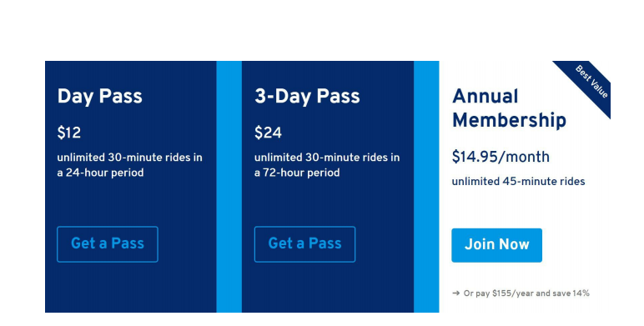Screen dimensions: 644x326
Task: Click the Day Pass card background
Action: tap(131, 201)
